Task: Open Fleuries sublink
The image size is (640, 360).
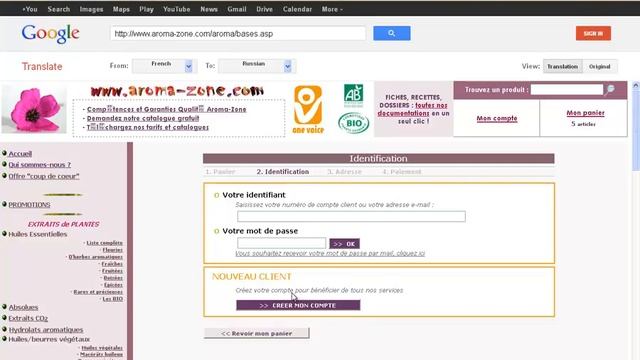Action: coord(113,250)
